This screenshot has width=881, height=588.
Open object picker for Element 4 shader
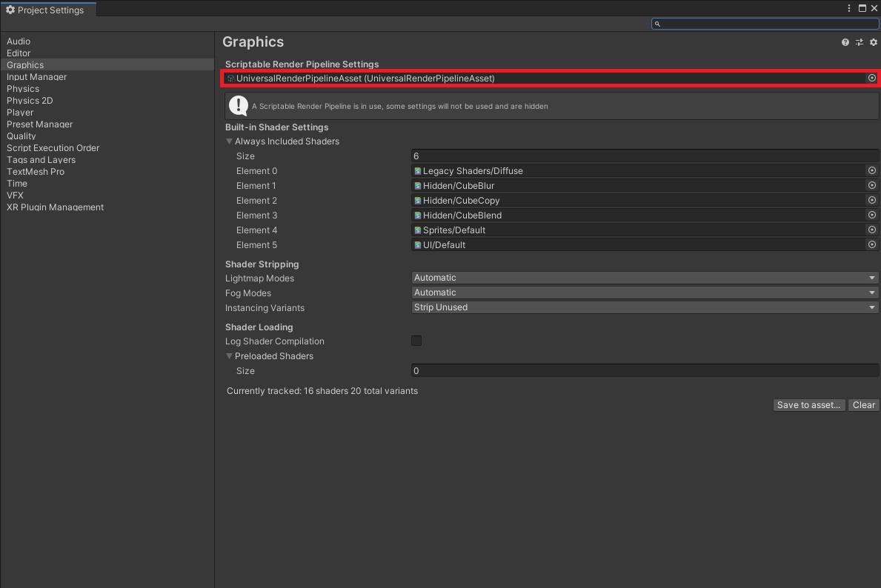(871, 230)
